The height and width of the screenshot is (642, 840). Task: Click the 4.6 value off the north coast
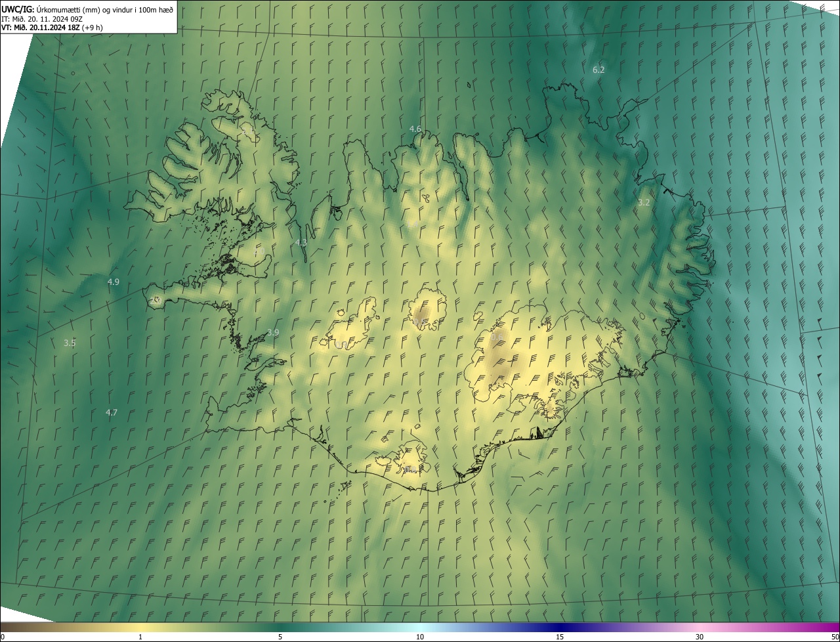(415, 129)
